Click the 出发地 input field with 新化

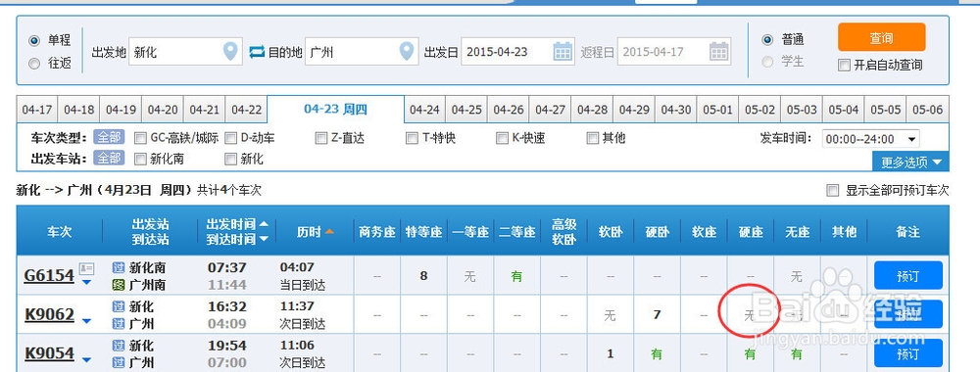click(x=185, y=51)
